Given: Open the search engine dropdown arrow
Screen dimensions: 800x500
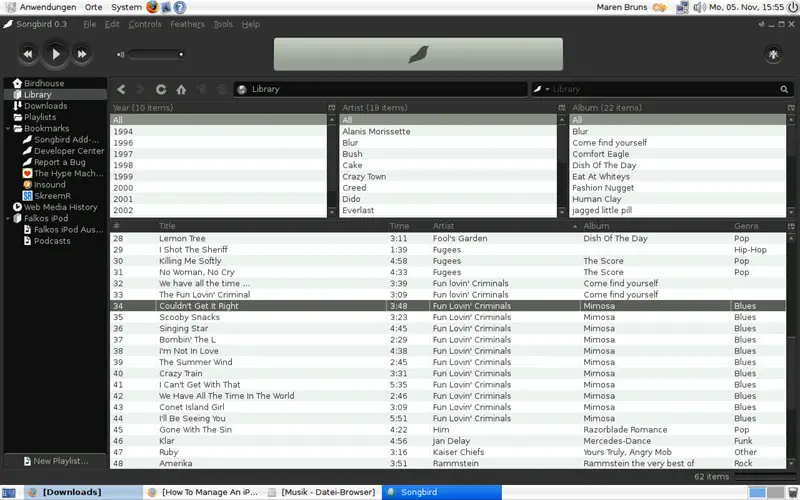Looking at the screenshot, I should 547,89.
